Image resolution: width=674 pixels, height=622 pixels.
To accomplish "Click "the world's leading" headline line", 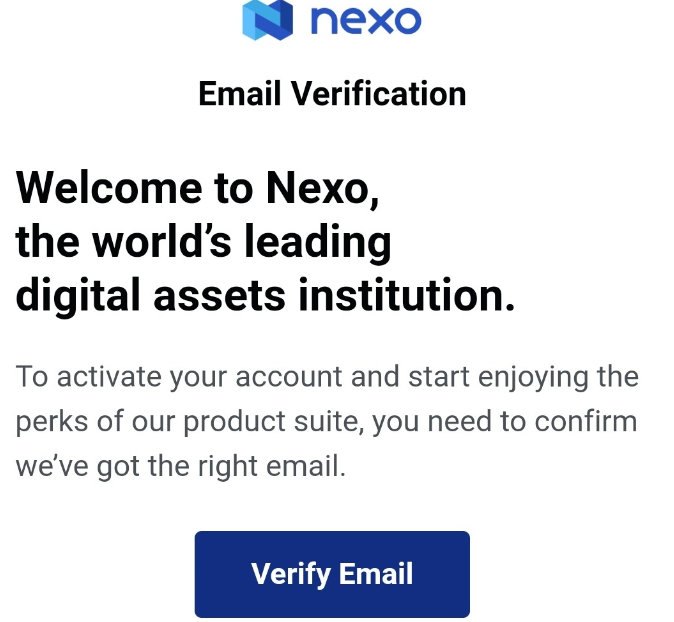I will pyautogui.click(x=203, y=242).
